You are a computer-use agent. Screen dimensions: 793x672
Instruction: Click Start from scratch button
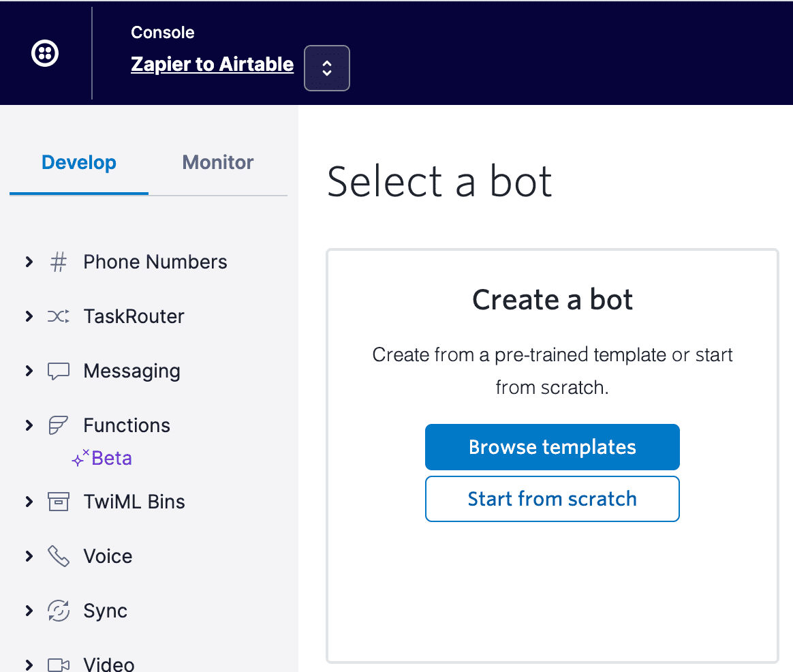[553, 499]
